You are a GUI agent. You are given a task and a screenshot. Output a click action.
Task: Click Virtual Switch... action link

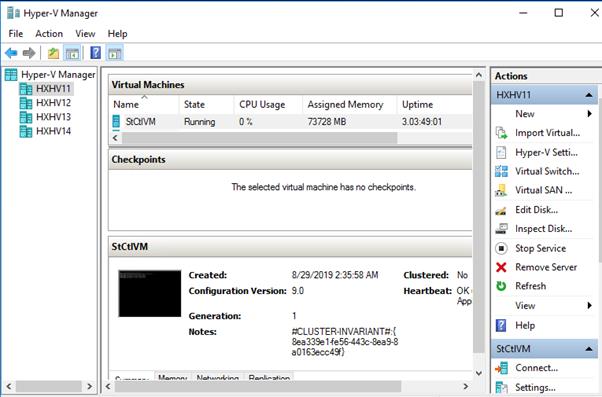(x=547, y=171)
